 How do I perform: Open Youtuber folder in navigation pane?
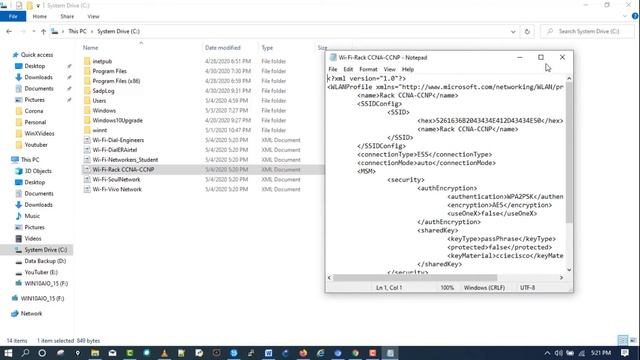coord(36,145)
